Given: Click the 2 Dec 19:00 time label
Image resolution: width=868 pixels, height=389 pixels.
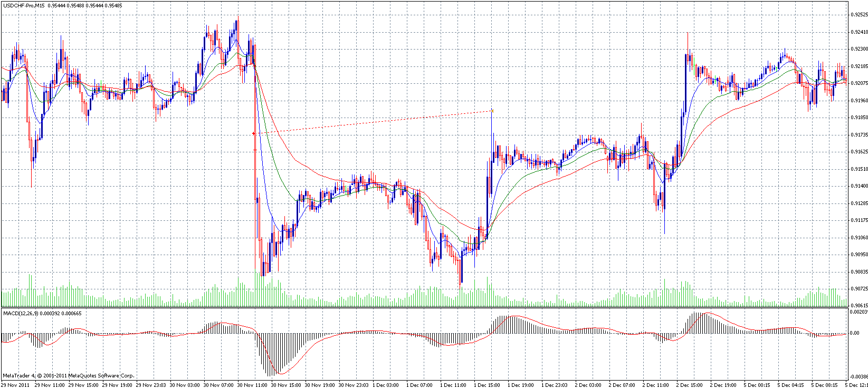Looking at the screenshot, I should (x=723, y=385).
